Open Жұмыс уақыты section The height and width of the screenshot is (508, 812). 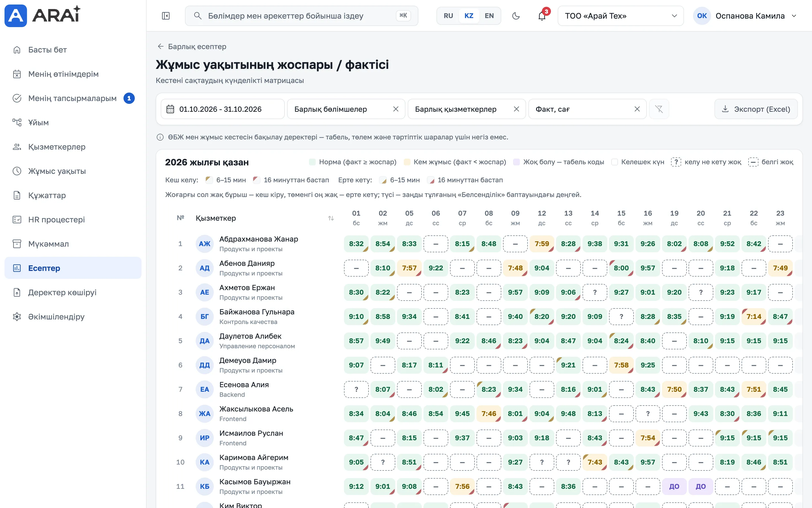73,171
